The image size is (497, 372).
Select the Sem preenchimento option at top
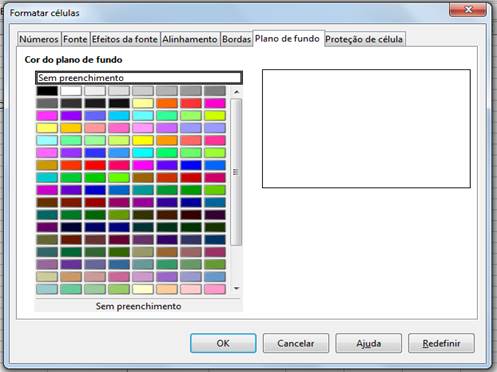point(139,78)
